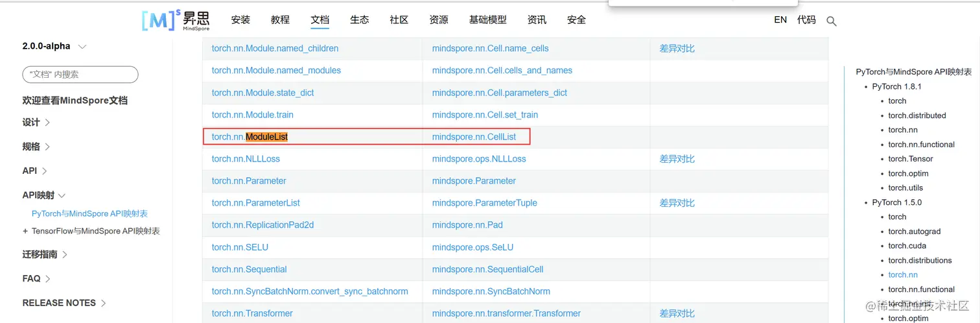The image size is (980, 323).
Task: Jump to PyTorch 1.5.0 in contents
Action: (x=897, y=202)
